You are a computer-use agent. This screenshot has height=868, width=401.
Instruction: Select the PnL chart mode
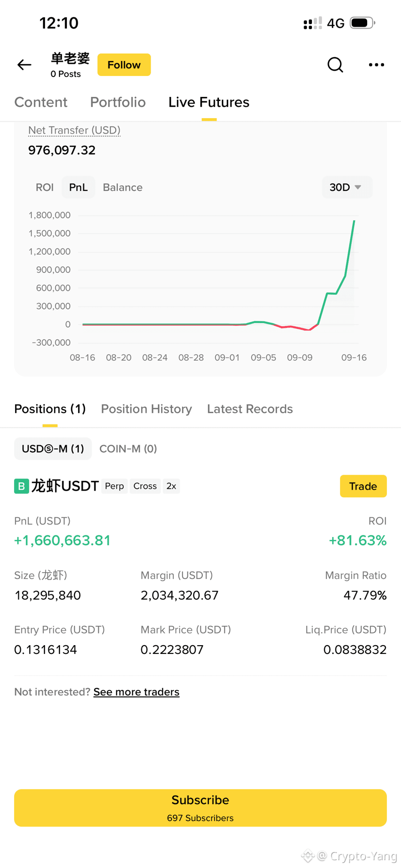point(78,187)
